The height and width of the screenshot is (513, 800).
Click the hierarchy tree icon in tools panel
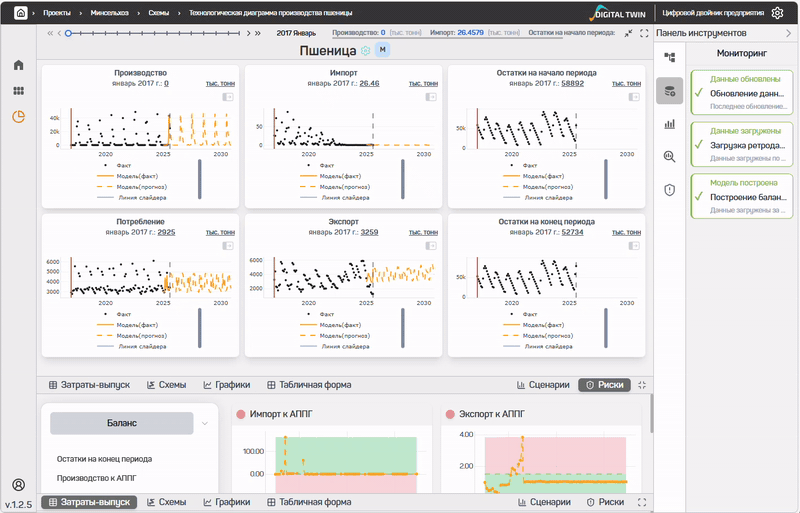(670, 58)
